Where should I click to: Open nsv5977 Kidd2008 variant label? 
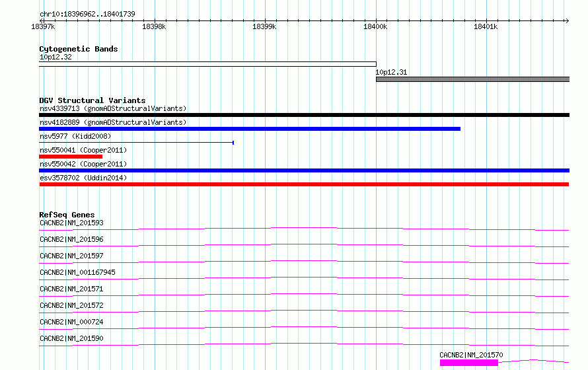(75, 136)
